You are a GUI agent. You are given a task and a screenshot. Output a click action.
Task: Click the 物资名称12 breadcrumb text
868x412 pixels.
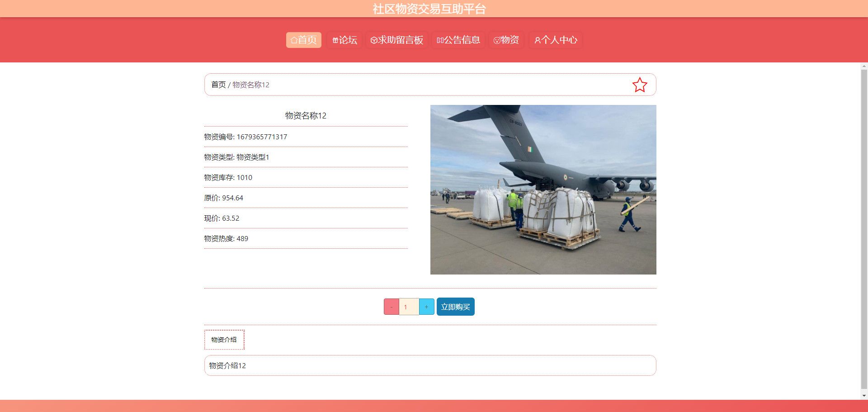pos(251,85)
